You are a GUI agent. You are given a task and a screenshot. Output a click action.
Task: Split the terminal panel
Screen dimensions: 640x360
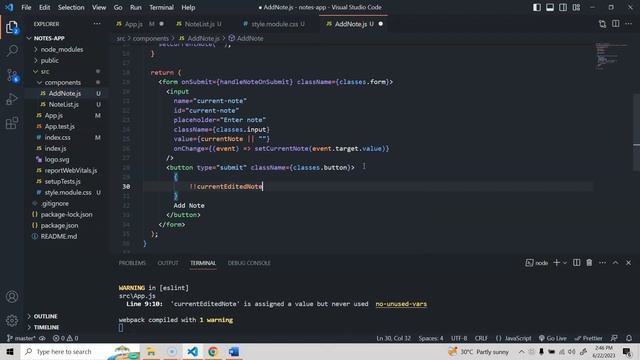pyautogui.click(x=576, y=263)
